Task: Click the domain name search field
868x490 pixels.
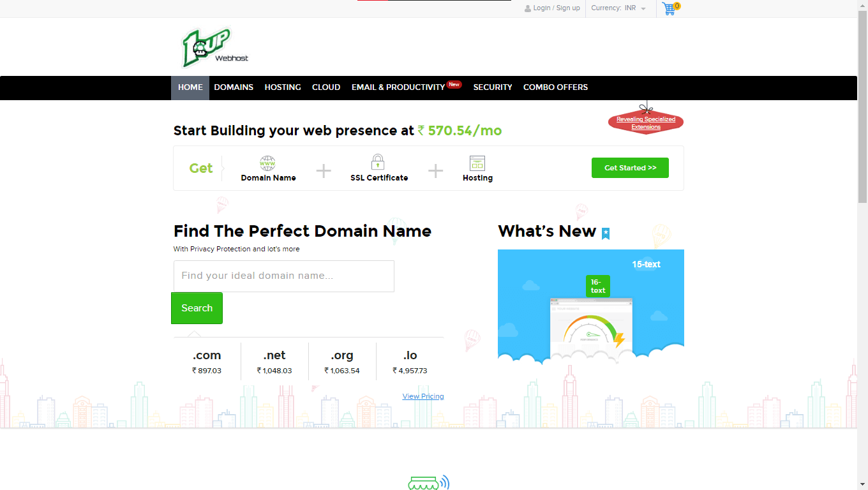Action: tap(283, 276)
